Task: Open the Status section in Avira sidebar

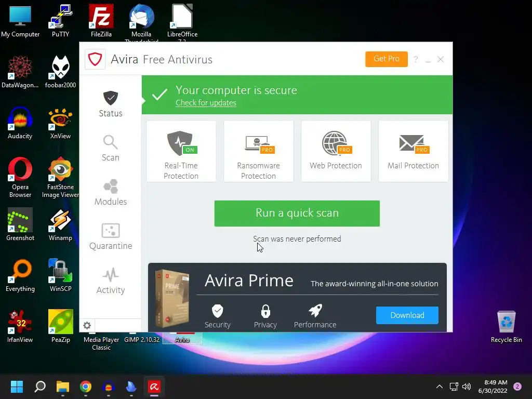Action: point(111,104)
